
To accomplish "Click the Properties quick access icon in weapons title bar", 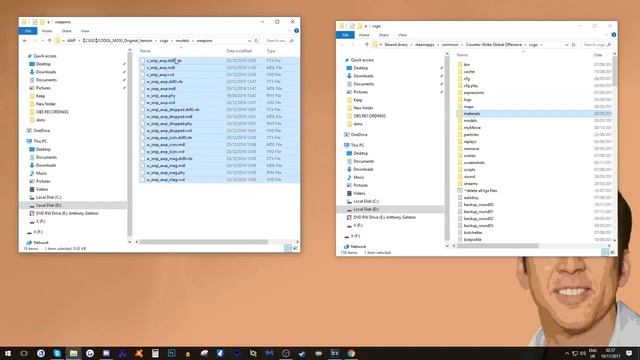I will [x=35, y=22].
